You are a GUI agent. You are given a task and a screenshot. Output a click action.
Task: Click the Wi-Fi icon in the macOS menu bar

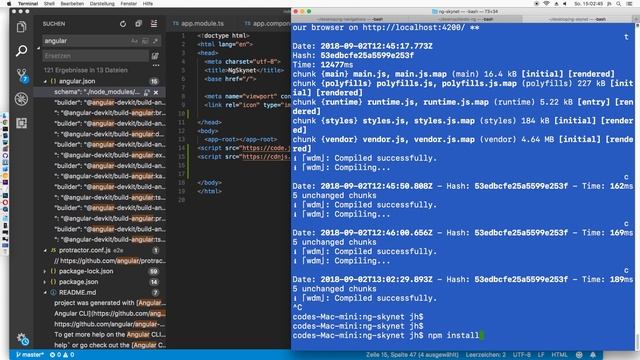coord(546,3)
